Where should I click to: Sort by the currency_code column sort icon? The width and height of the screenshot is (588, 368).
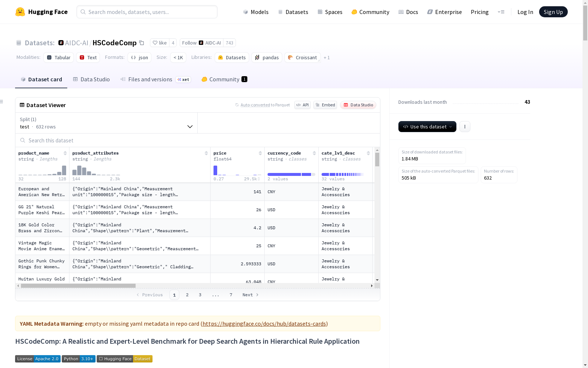point(314,153)
